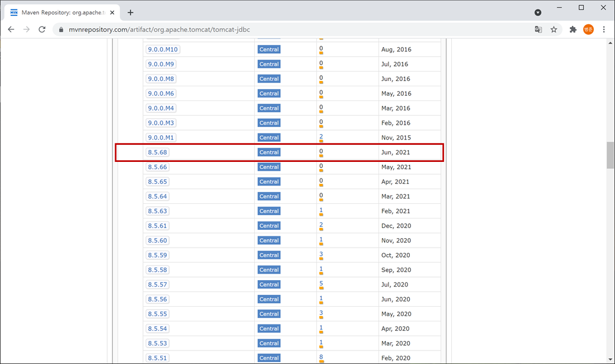Open version 8.5.63 link
Screen dimensions: 615x364
[x=157, y=211]
